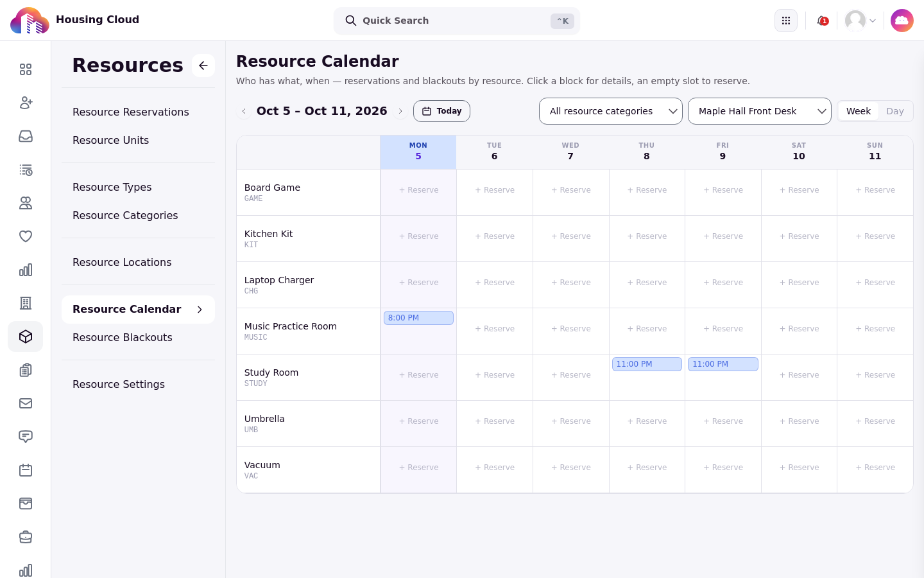
Task: Go to the previous week
Action: point(244,111)
